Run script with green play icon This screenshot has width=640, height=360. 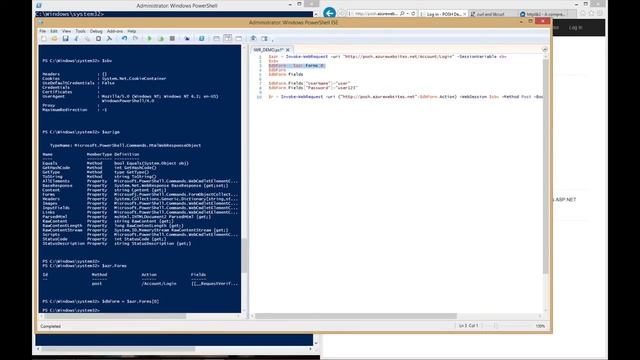click(149, 38)
